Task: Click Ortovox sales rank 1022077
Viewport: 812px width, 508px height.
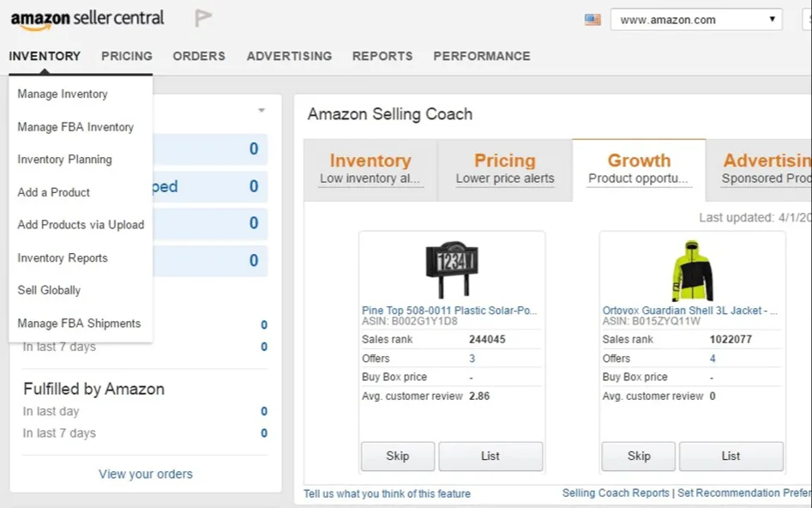Action: 731,340
